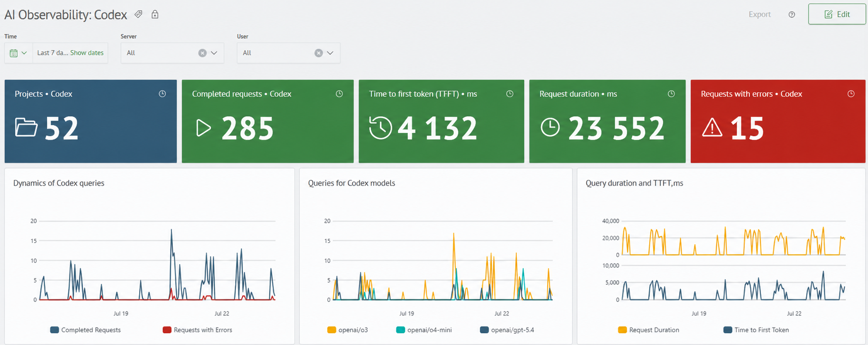The width and height of the screenshot is (868, 345).
Task: Click the history clock icon beside 4 132
Action: pos(381,128)
